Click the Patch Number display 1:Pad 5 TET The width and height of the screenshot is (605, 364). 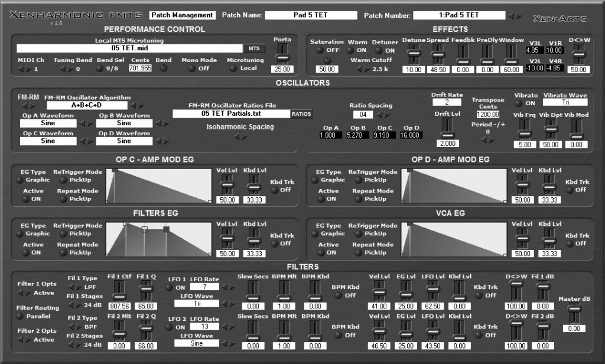pyautogui.click(x=458, y=15)
